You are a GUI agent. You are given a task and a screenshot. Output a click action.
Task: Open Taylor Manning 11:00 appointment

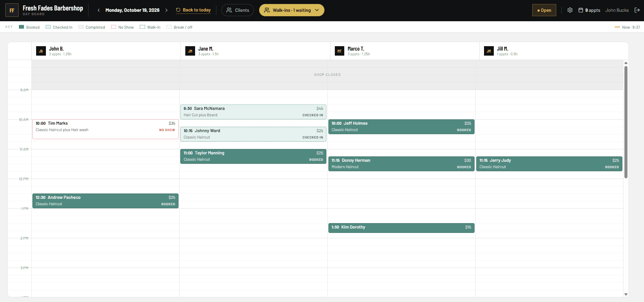pos(253,156)
